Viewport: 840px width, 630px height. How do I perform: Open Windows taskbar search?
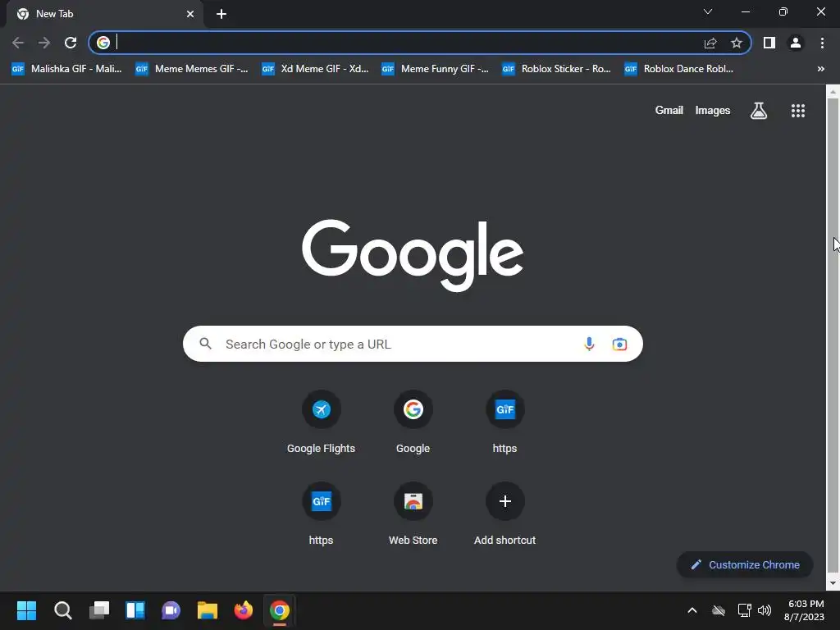pyautogui.click(x=62, y=610)
